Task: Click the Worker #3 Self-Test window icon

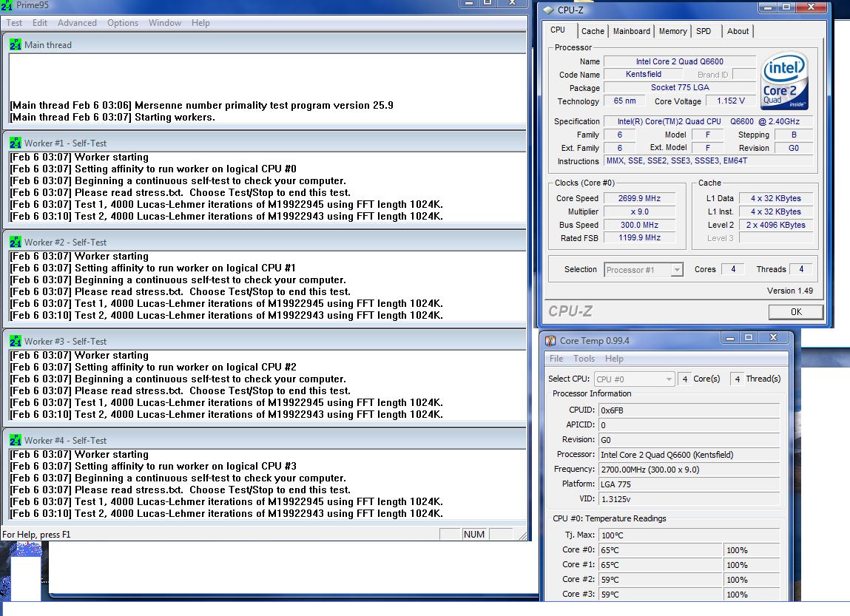Action: point(16,342)
